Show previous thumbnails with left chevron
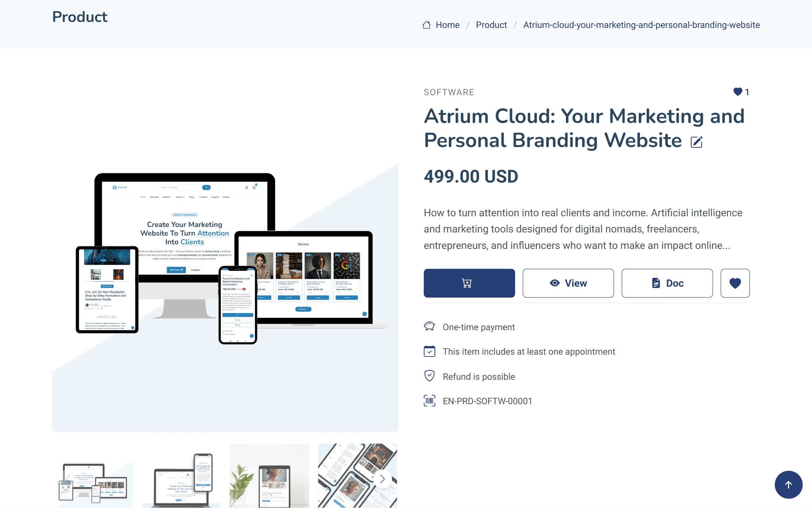Screen dimensions: 812x508 (68, 479)
